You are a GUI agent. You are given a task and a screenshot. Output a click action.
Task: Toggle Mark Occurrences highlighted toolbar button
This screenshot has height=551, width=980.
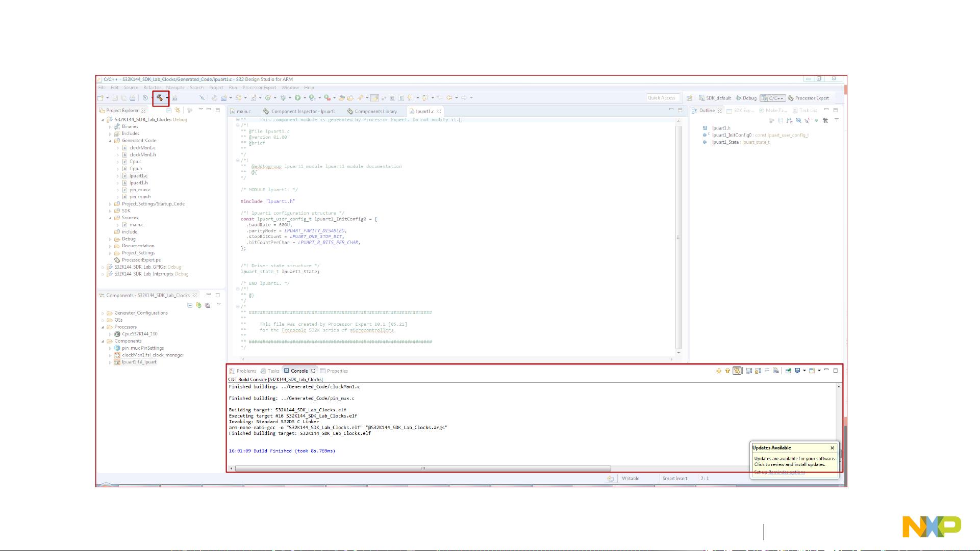click(375, 98)
